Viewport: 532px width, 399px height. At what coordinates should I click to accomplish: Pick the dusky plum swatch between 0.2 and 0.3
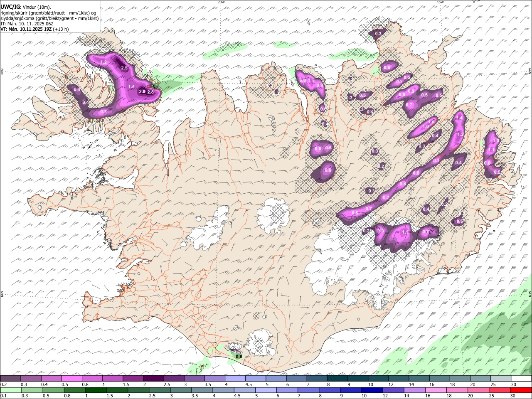click(10, 378)
